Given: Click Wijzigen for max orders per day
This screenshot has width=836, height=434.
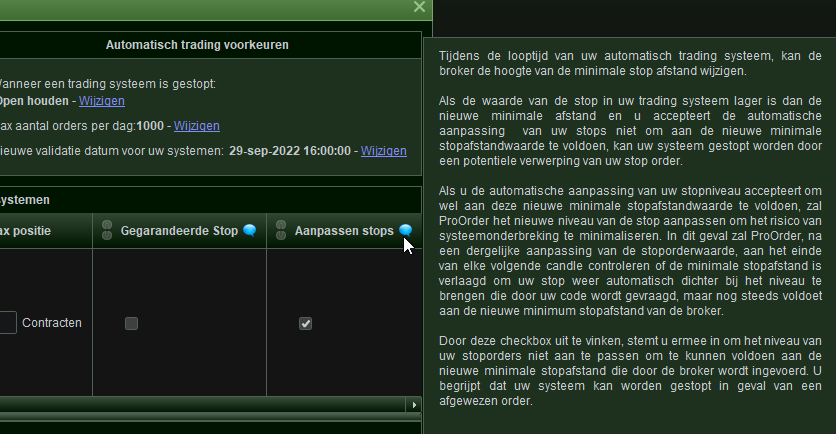Looking at the screenshot, I should [x=197, y=126].
